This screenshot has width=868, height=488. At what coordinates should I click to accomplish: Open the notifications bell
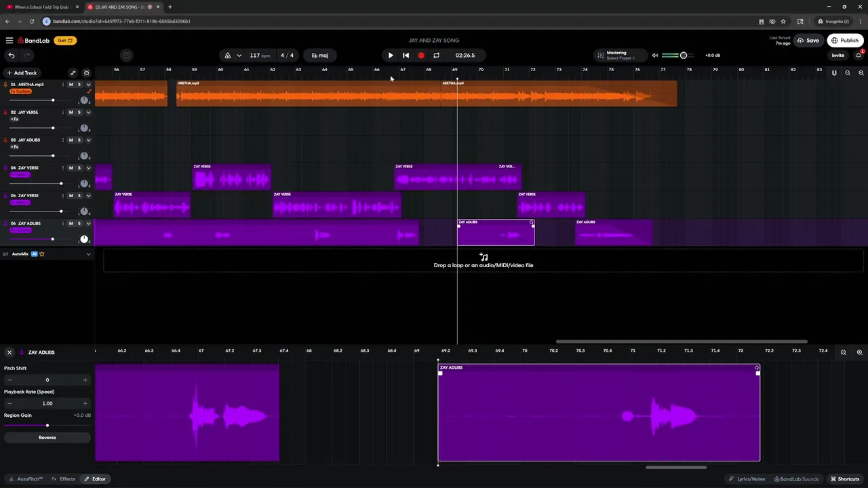pyautogui.click(x=859, y=56)
